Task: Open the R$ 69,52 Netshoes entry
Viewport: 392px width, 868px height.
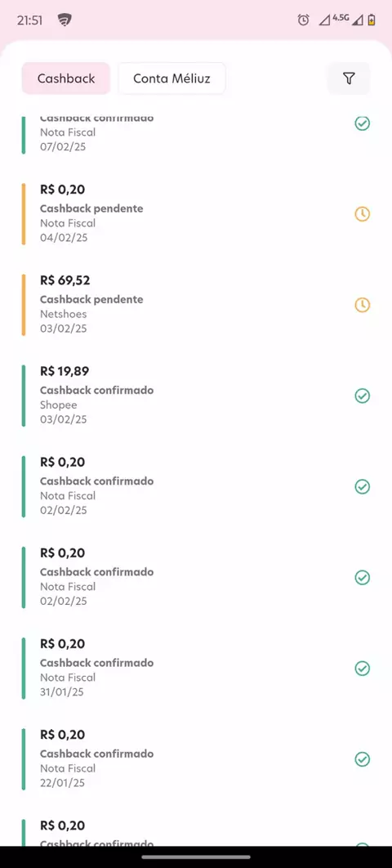Action: point(196,305)
